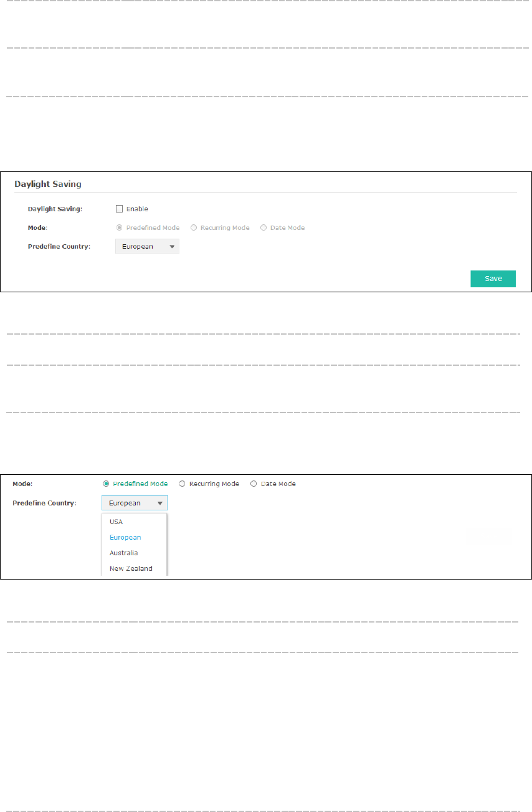
Task: Select Predefined Mode in Daylight Saving panel
Action: (120, 227)
